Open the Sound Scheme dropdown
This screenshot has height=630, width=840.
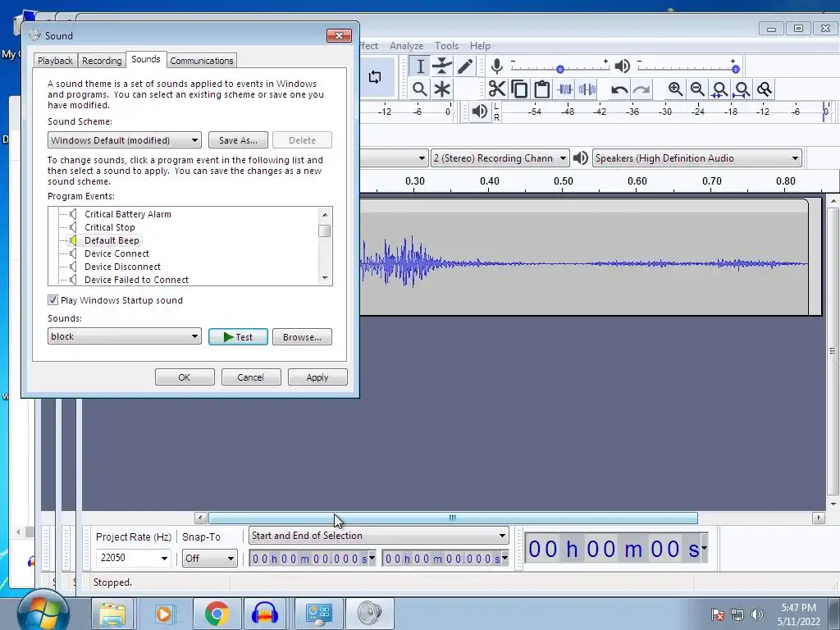[125, 140]
